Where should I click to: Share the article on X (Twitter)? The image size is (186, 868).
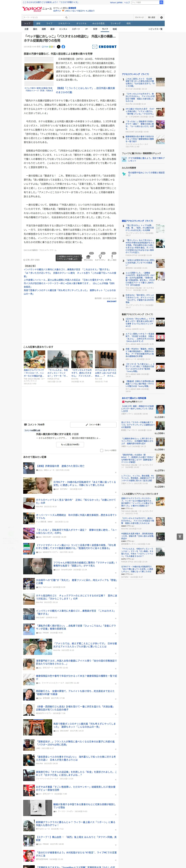(59, 47)
